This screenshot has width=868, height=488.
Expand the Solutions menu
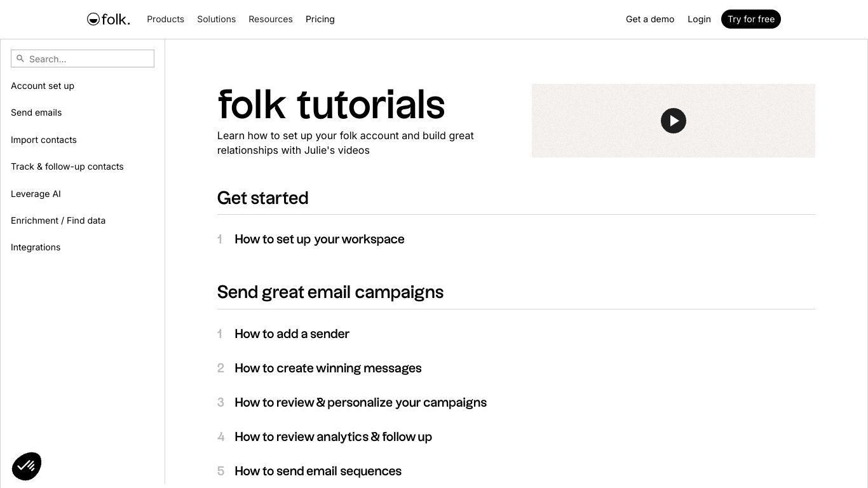(x=216, y=19)
